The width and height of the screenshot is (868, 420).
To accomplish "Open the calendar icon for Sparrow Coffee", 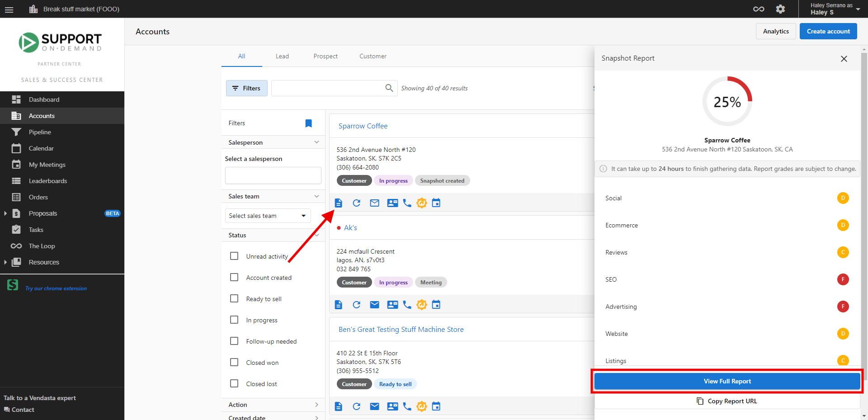I will coord(436,203).
